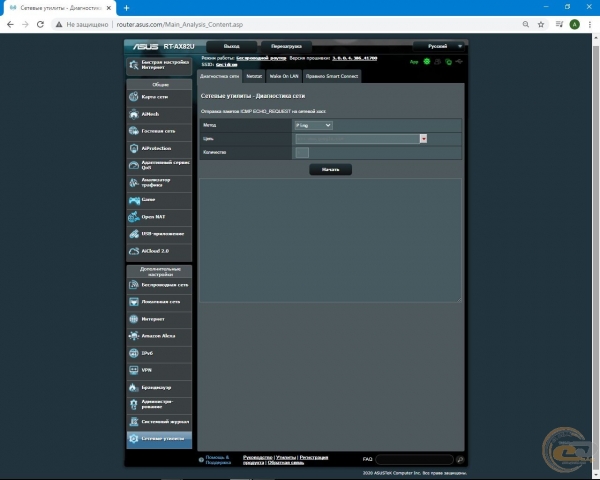Open Системный журнал
The height and width of the screenshot is (480, 600).
pos(159,422)
